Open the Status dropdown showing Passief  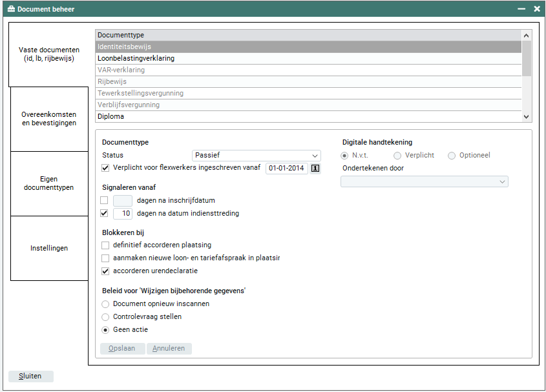point(257,156)
